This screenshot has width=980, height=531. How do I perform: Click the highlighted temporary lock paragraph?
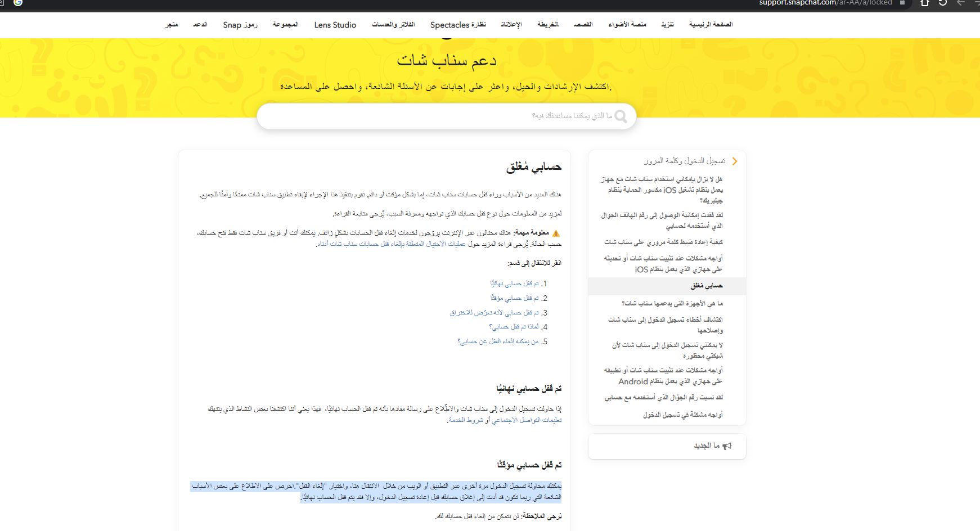point(376,492)
